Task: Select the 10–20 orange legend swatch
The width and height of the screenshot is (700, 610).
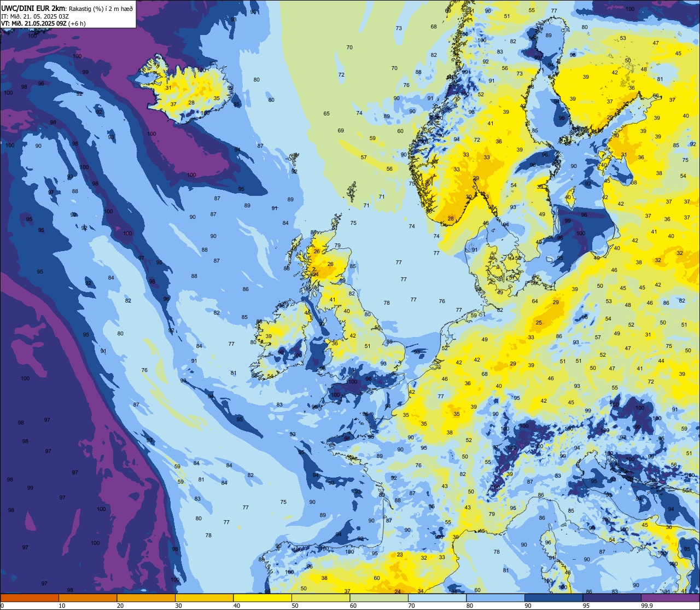Action: tap(87, 597)
